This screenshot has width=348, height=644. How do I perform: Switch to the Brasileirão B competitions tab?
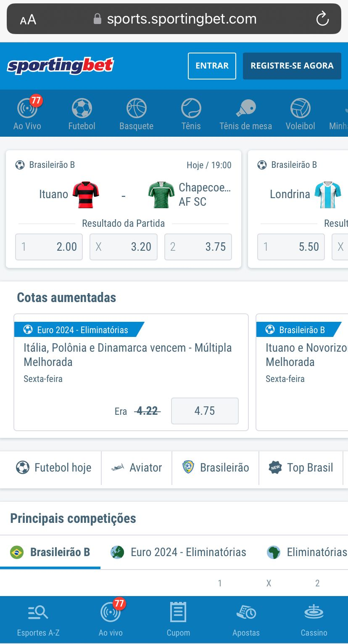pos(50,552)
